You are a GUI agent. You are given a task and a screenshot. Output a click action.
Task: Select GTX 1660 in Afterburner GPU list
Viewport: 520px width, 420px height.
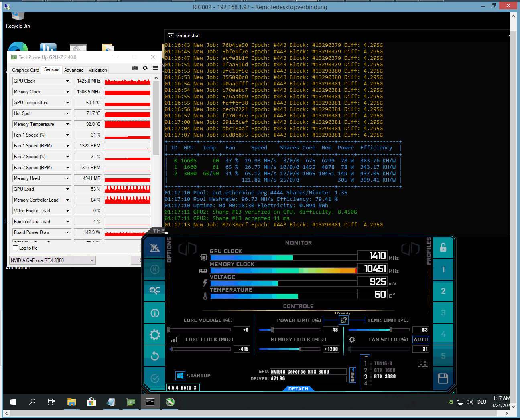(385, 370)
